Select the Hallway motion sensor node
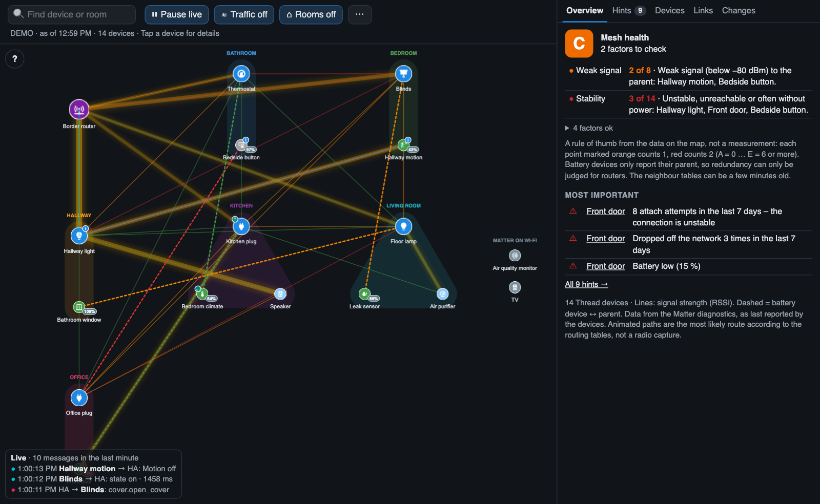 click(x=403, y=145)
